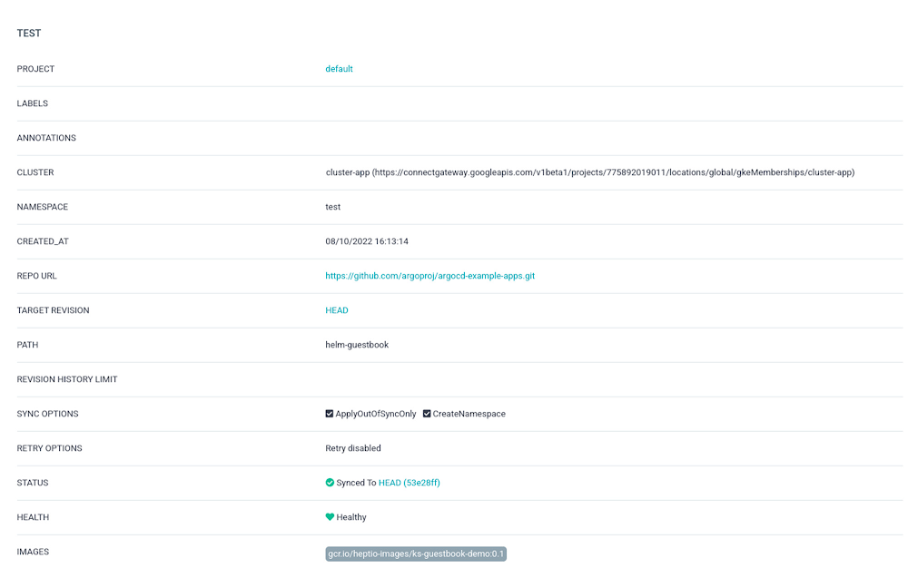Toggle the ApplyOutOfSyncOnly checkbox

330,414
